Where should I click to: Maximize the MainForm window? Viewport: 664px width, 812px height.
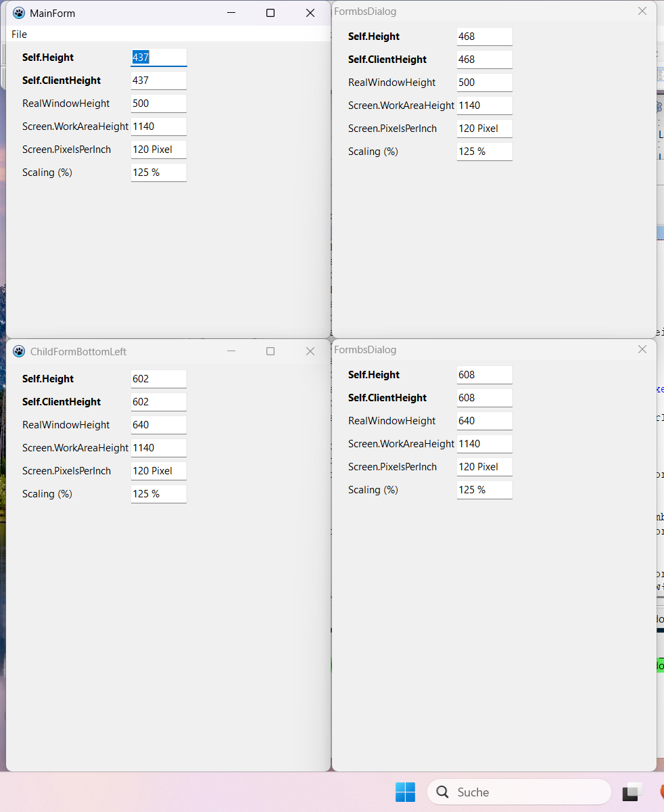(x=270, y=13)
